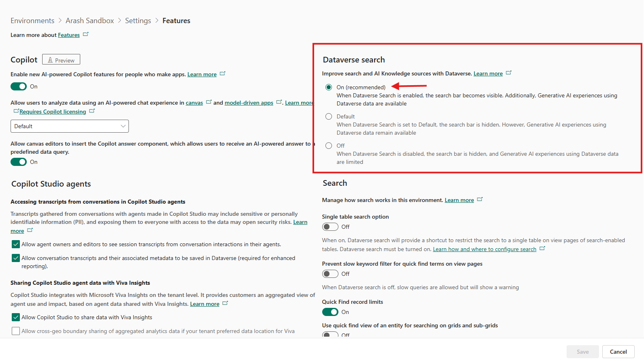The image size is (644, 361).
Task: Uncheck Allow Copilot Studio to share data with Viva Insights
Action: pos(16,317)
